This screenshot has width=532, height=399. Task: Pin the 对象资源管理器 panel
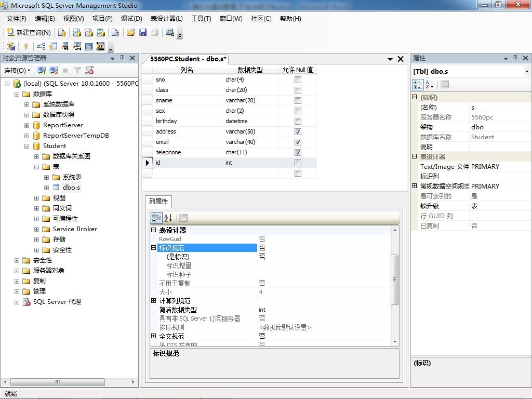[x=122, y=58]
